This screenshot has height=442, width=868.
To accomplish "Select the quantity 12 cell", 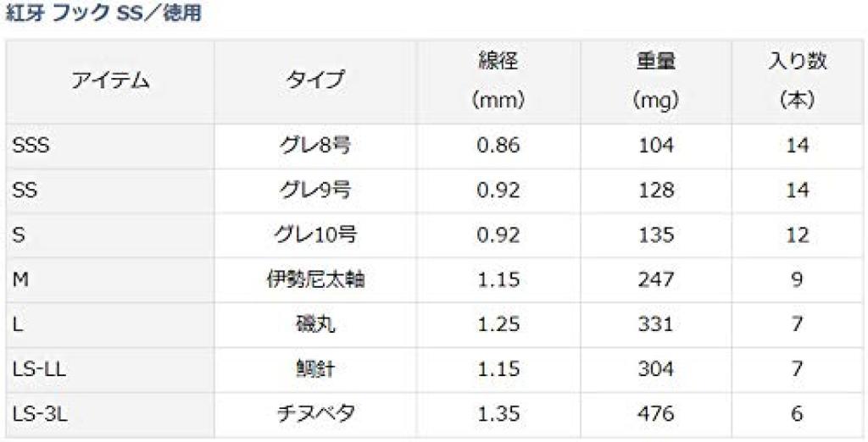I will [x=797, y=235].
